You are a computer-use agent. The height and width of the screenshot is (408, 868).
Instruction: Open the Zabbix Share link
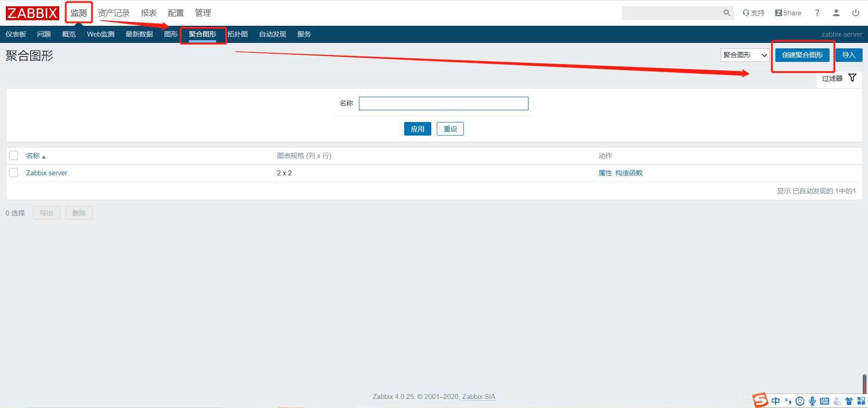coord(788,13)
